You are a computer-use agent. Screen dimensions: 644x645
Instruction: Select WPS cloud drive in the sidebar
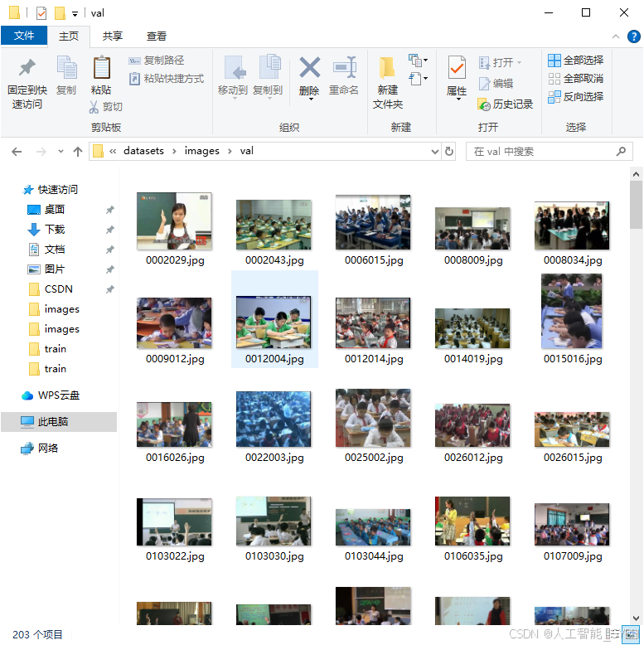tap(59, 395)
